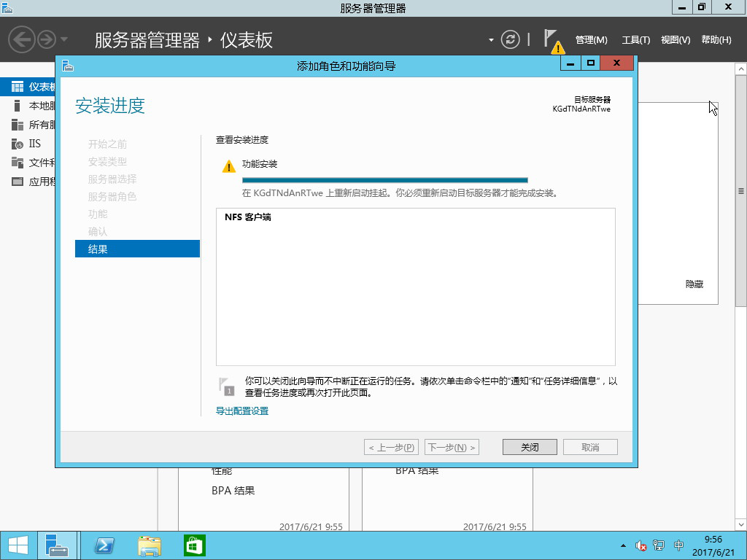The width and height of the screenshot is (747, 560).
Task: Click the Windows Start button
Action: (18, 545)
